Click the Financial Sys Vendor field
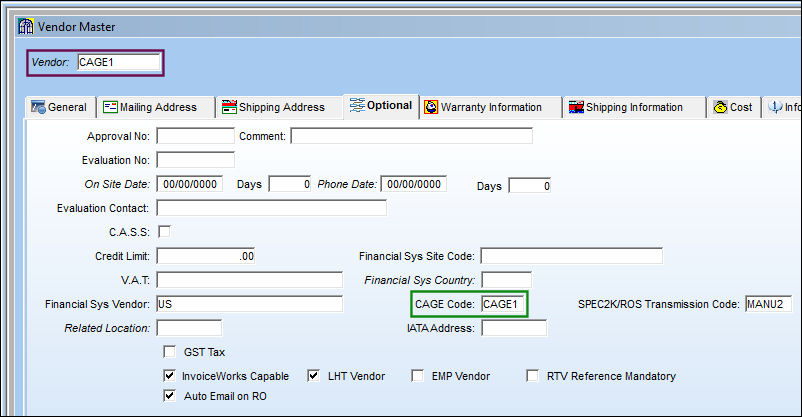Viewport: 802px width, 417px height. pyautogui.click(x=250, y=304)
